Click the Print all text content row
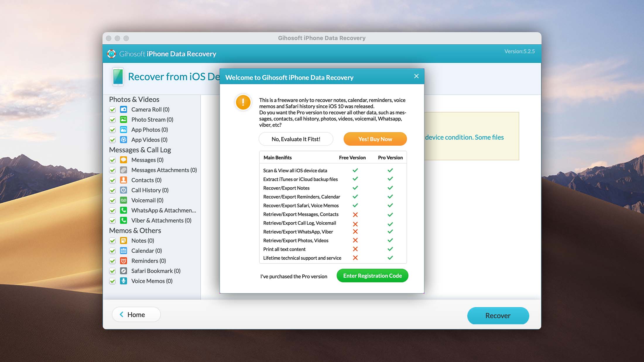The width and height of the screenshot is (644, 362). tap(333, 249)
